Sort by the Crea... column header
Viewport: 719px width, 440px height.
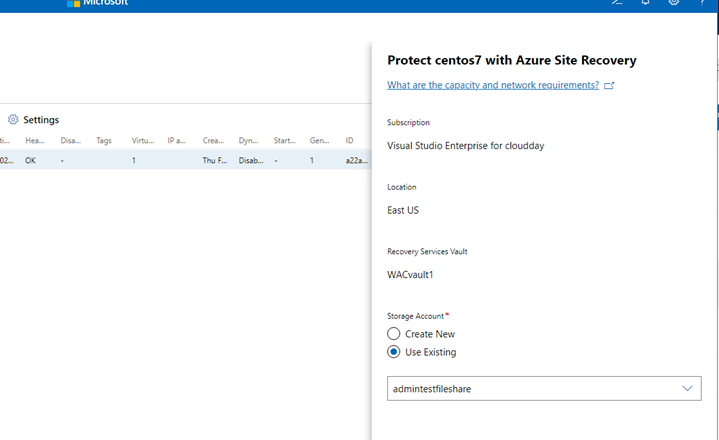tap(213, 141)
